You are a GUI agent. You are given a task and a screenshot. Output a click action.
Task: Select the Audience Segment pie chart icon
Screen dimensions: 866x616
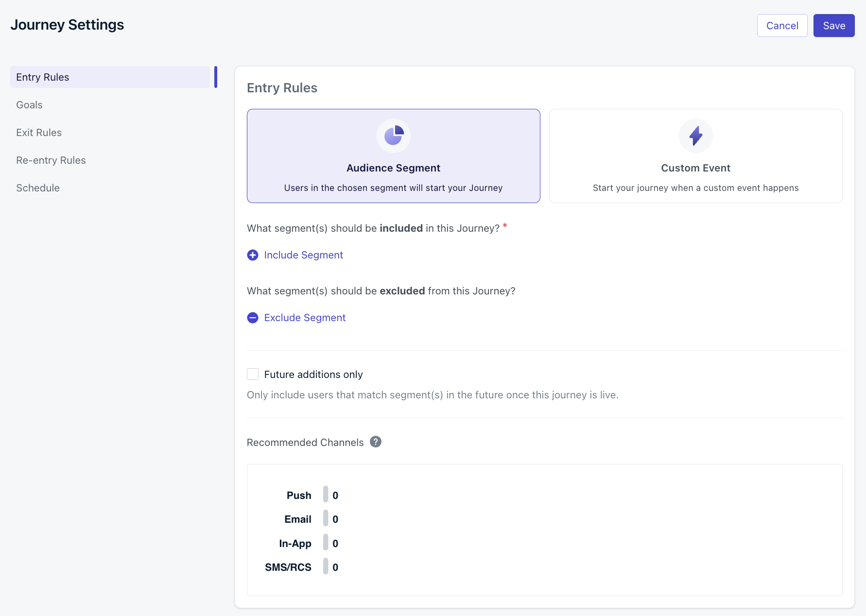coord(393,136)
